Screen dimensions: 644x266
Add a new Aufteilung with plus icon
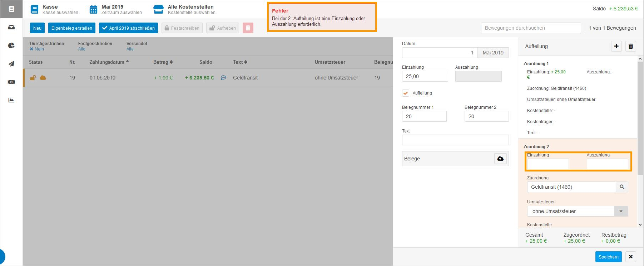pos(616,46)
